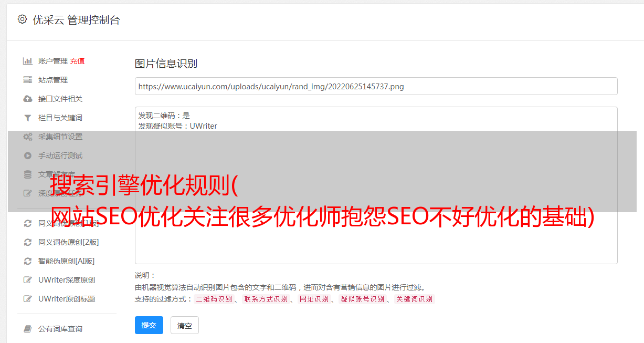Image resolution: width=644 pixels, height=343 pixels.
Task: Click the 发现二维码：是 result line
Action: tap(164, 116)
